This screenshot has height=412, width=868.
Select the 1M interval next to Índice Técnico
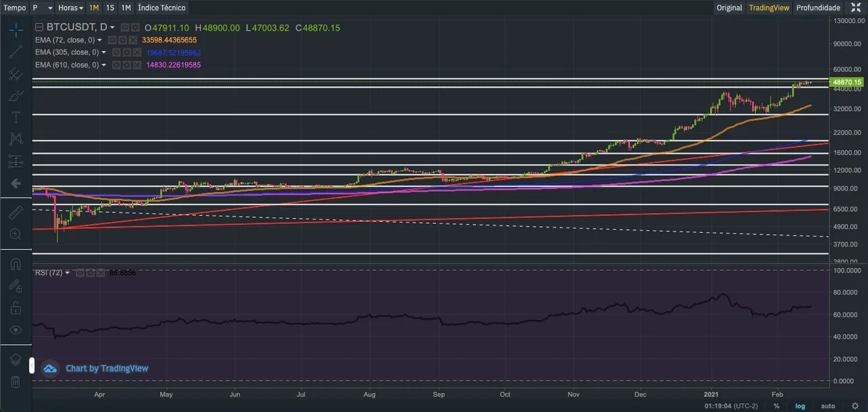click(x=126, y=7)
